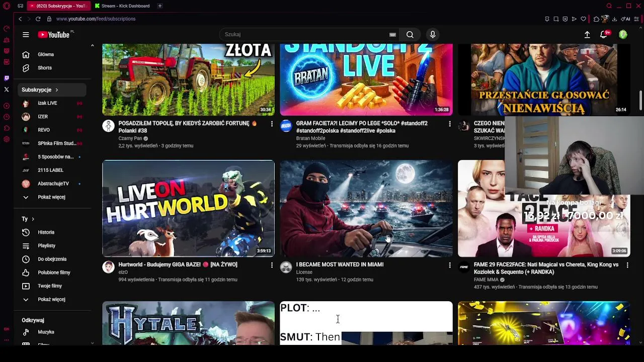Open X (Twitter) in the Opera sidebar
The image size is (644, 362).
coord(7,89)
